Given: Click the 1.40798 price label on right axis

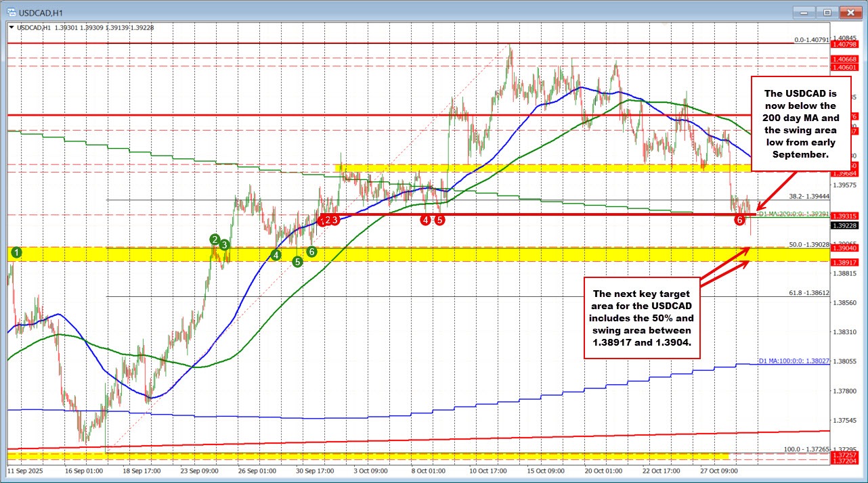Looking at the screenshot, I should [x=844, y=45].
